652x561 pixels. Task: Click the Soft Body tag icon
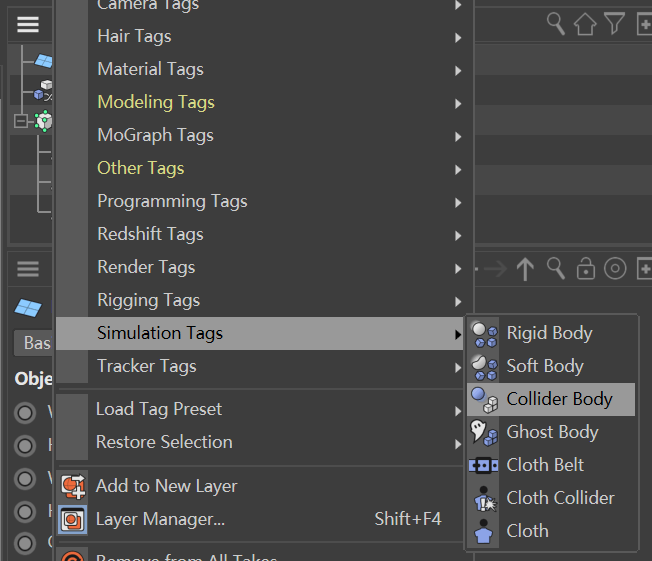(484, 367)
